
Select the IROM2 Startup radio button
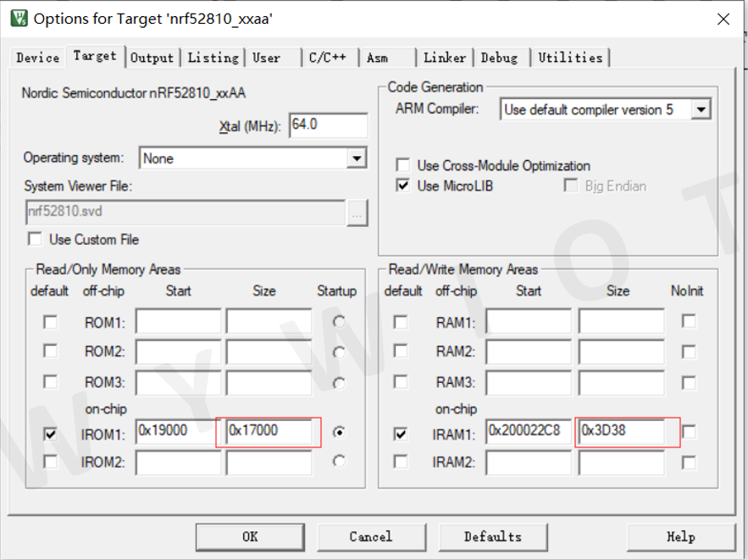tap(339, 461)
